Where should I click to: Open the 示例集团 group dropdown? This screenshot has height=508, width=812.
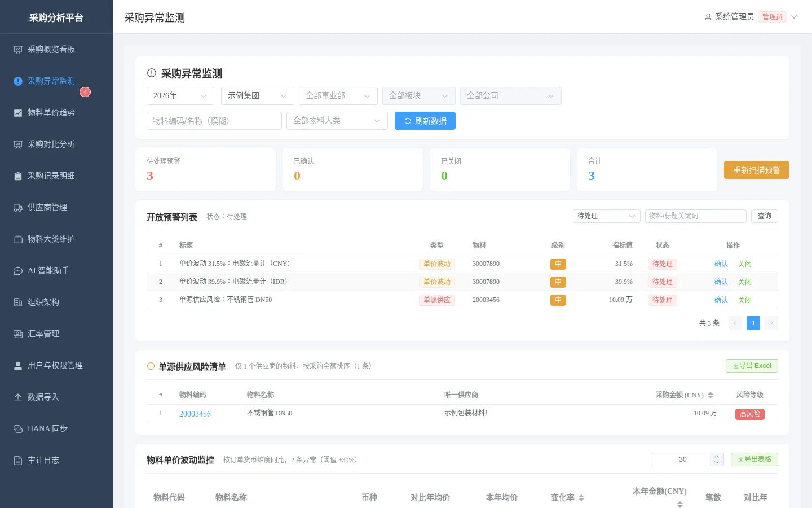(258, 96)
